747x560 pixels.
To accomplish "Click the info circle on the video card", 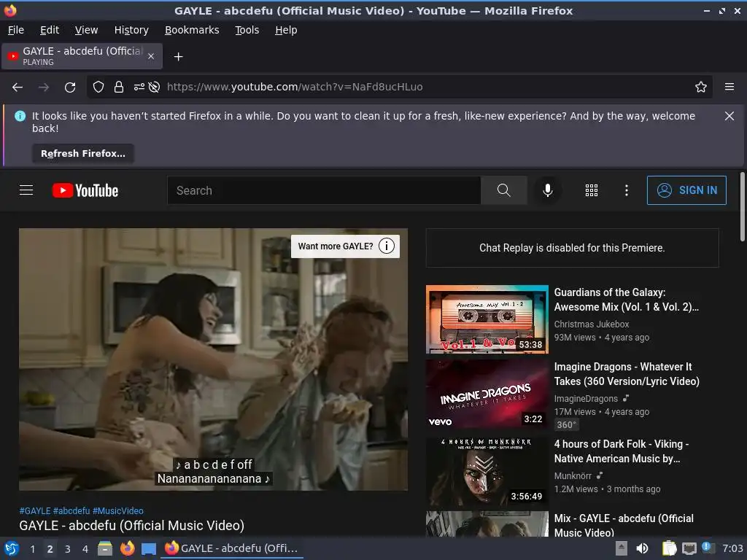I will point(387,246).
